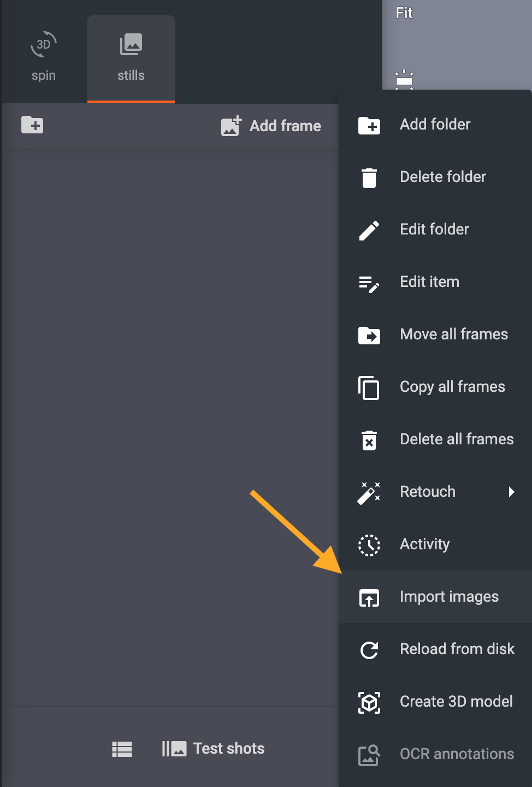Select OCR annotations menu item
This screenshot has width=532, height=787.
click(x=456, y=754)
